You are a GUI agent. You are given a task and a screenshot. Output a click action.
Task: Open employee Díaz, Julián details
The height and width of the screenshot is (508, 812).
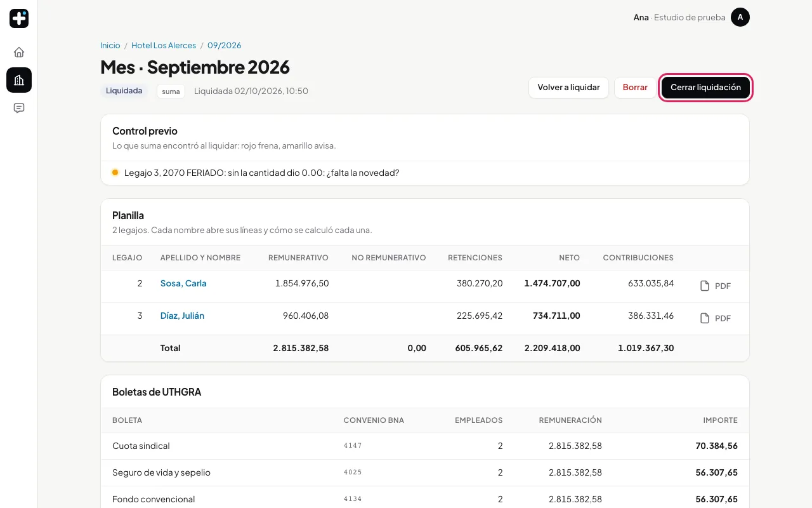coord(182,316)
